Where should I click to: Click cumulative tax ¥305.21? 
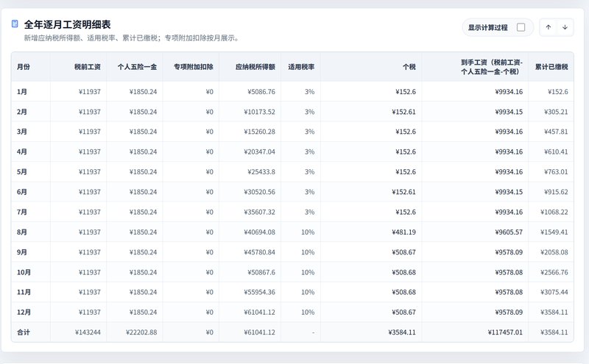coord(556,112)
